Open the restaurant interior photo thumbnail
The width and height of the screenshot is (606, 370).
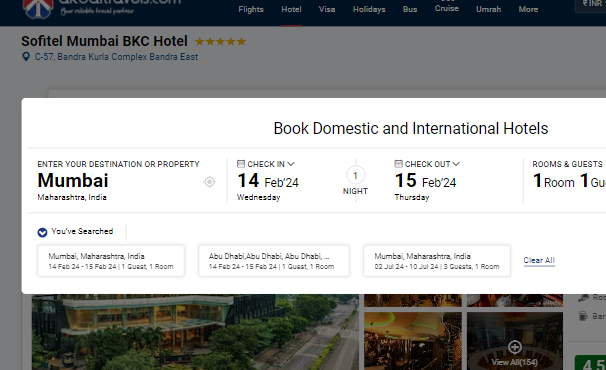(413, 341)
